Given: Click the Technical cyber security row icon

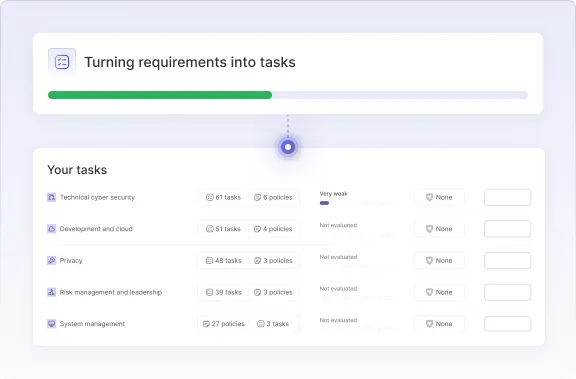Looking at the screenshot, I should [x=51, y=197].
